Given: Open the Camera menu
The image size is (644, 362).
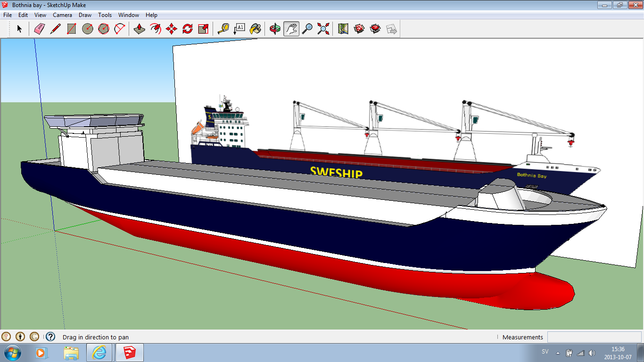Looking at the screenshot, I should point(62,15).
